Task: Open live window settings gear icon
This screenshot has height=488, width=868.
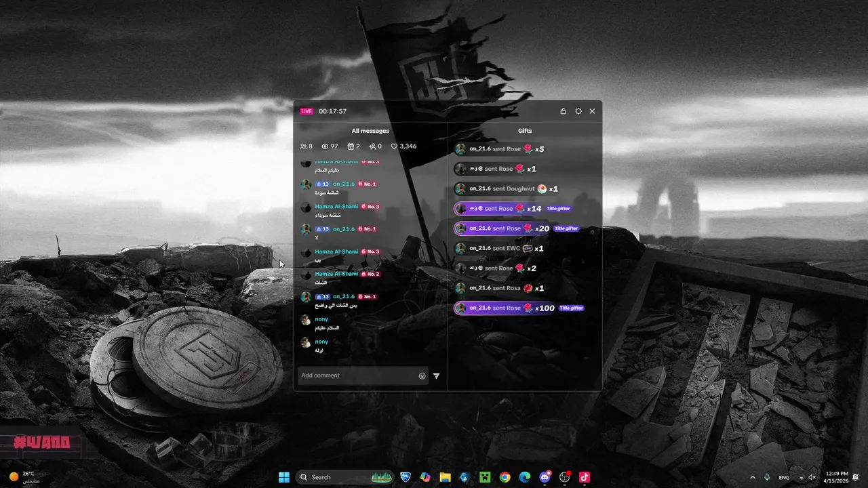Action: [x=578, y=111]
